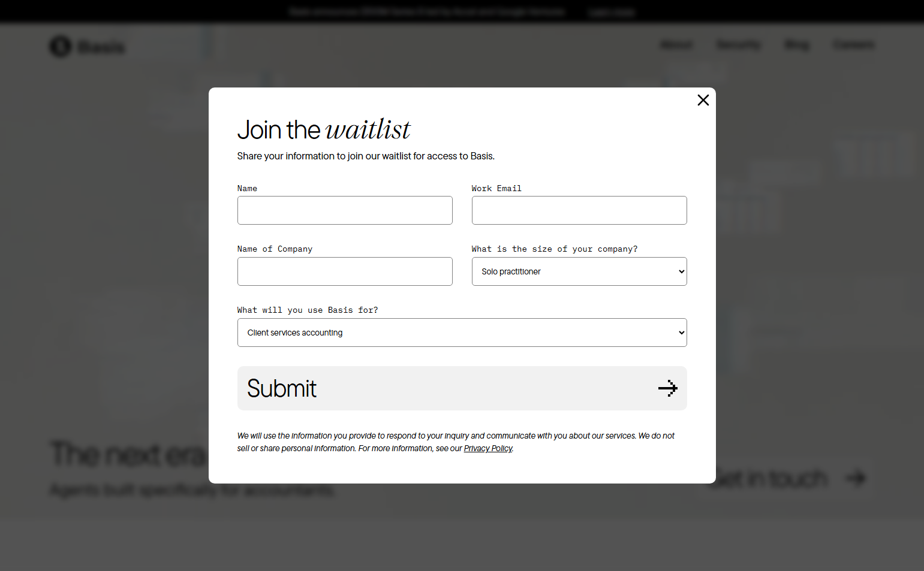Select the Name of Company text box
This screenshot has height=571, width=924.
point(345,271)
